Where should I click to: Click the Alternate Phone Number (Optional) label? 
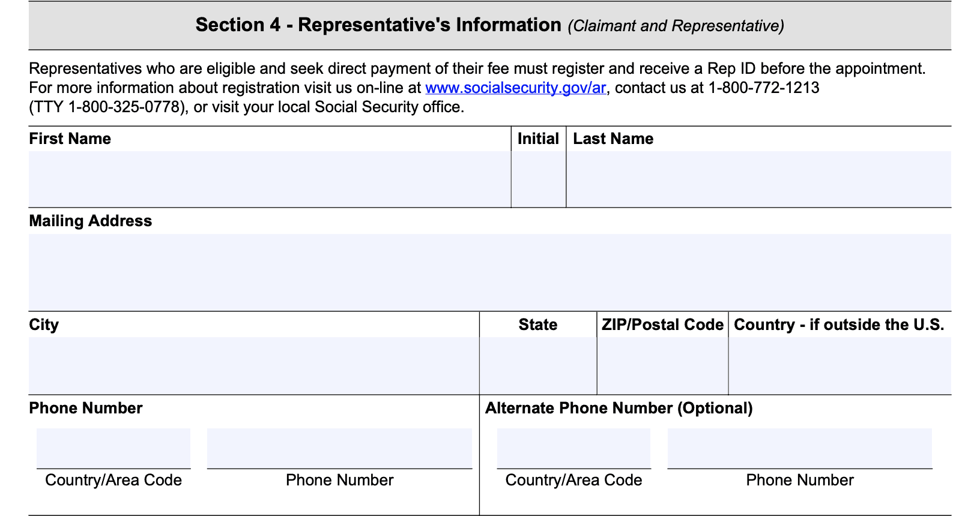(619, 408)
